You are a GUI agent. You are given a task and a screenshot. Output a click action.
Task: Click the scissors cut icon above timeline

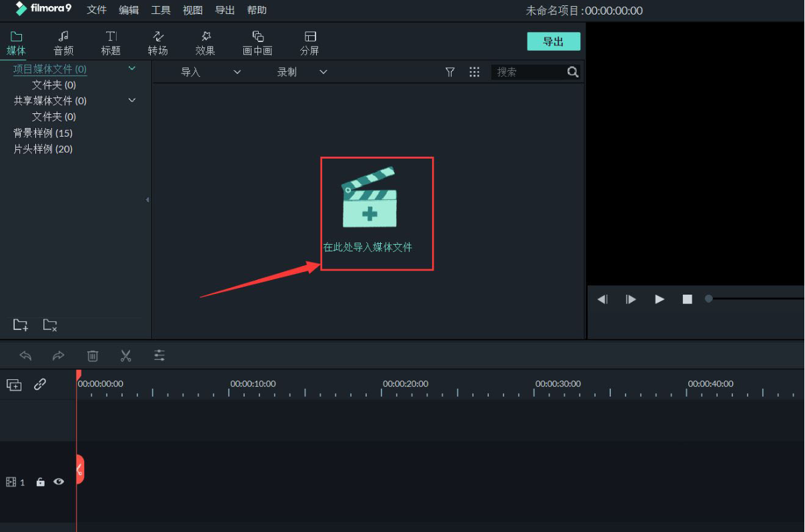click(125, 355)
